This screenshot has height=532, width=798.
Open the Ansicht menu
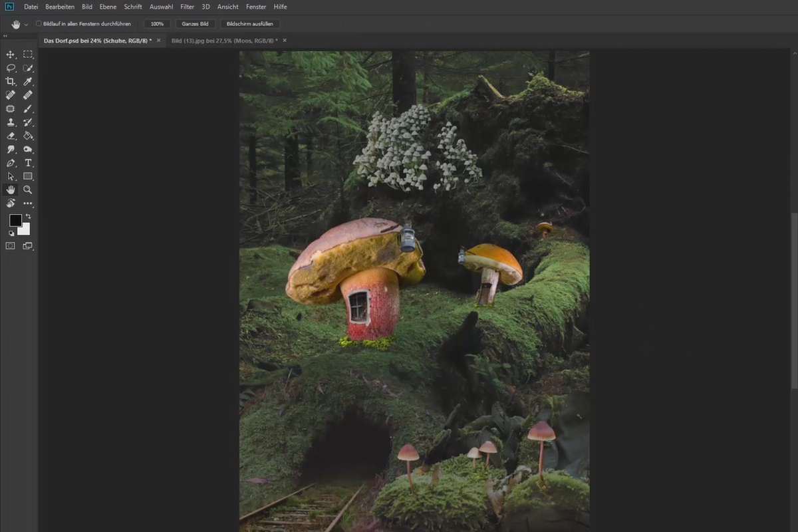point(228,7)
